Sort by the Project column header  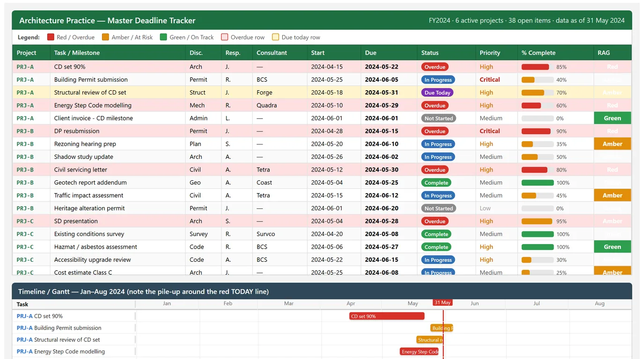pyautogui.click(x=31, y=53)
